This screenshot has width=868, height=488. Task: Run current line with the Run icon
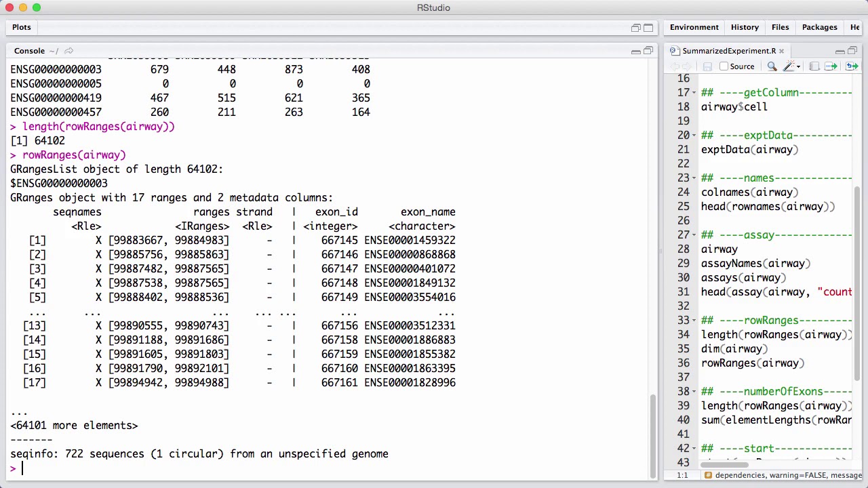click(831, 66)
